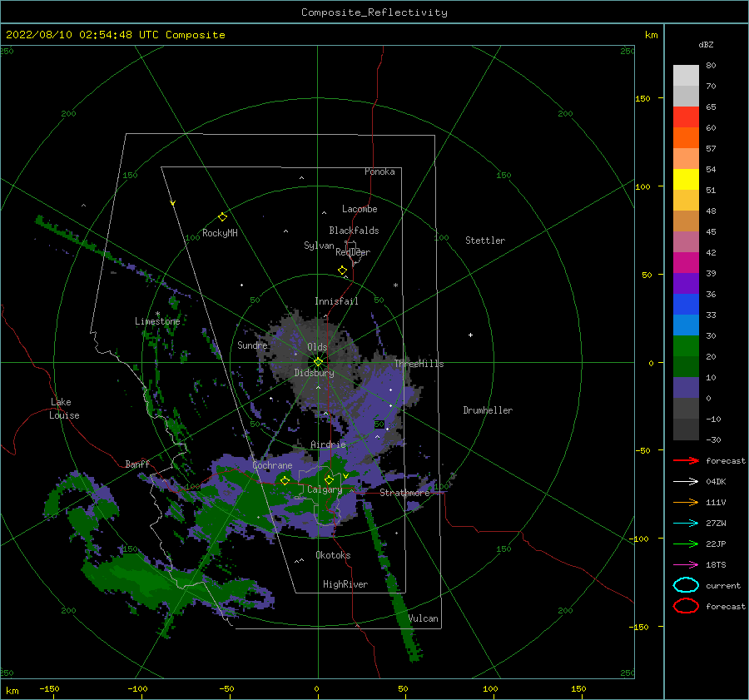The height and width of the screenshot is (700, 749).
Task: Click the Limestone label
Action: (157, 321)
